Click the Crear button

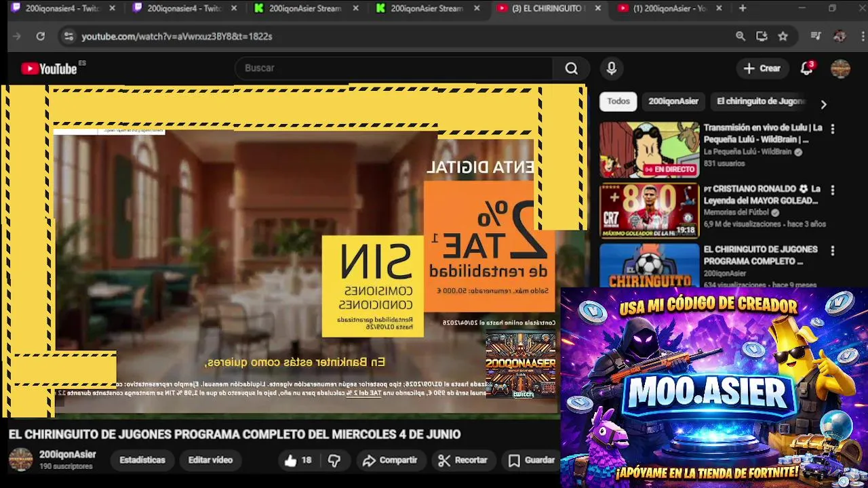[762, 68]
